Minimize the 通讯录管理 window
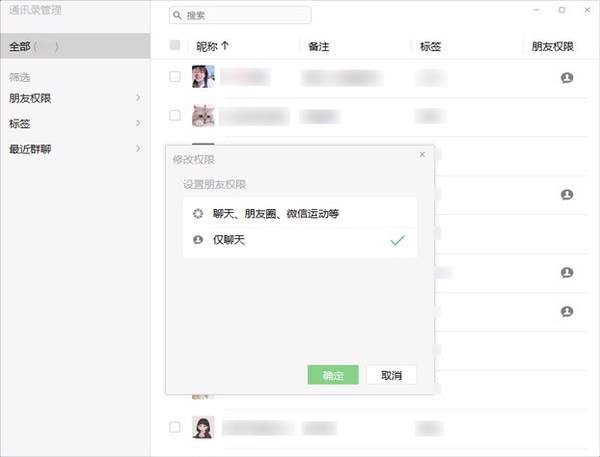 (x=536, y=10)
